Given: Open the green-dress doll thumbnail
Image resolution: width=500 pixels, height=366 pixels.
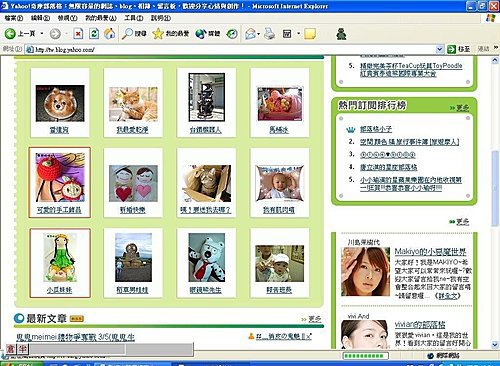Looking at the screenshot, I should [60, 257].
